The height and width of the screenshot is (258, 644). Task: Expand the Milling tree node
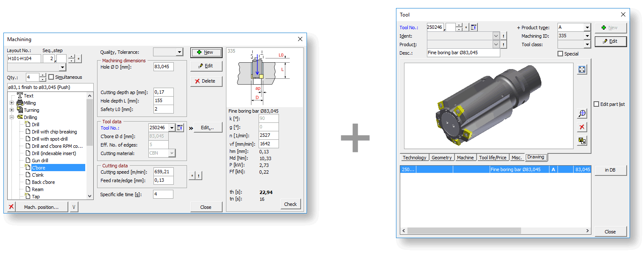(12, 103)
